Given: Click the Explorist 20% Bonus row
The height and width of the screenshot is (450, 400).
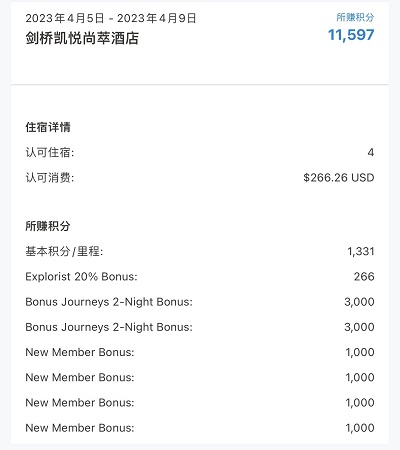Looking at the screenshot, I should point(200,277).
